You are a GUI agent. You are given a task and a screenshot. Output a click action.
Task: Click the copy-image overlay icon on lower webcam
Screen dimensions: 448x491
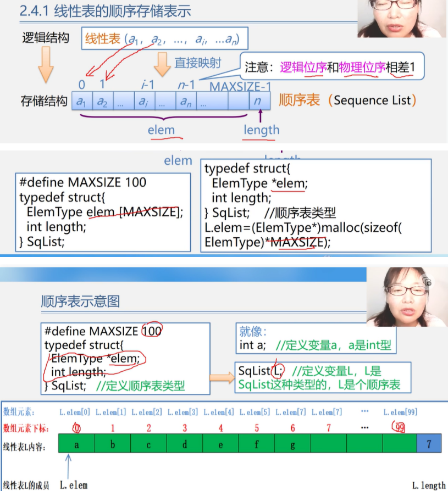tap(427, 282)
